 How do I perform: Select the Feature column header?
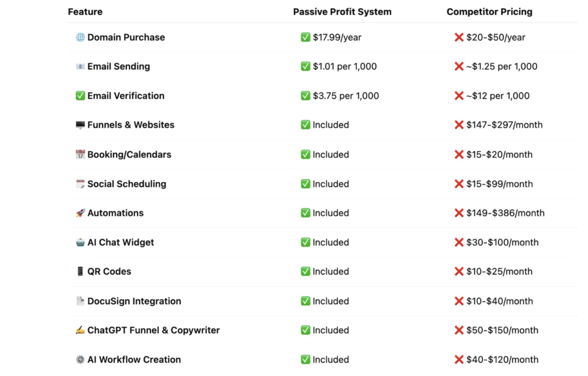tap(85, 12)
